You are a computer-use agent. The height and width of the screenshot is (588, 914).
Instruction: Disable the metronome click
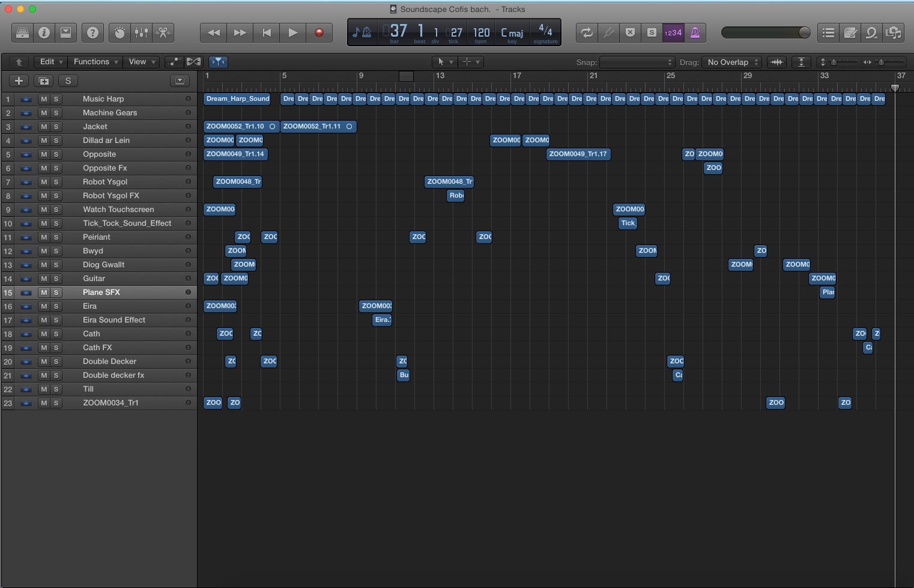point(695,33)
